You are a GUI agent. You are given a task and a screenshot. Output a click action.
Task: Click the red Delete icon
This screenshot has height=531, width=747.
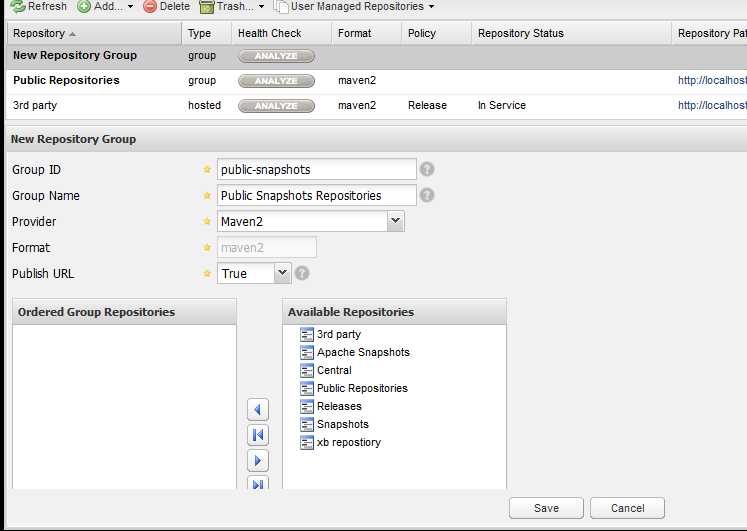tap(150, 6)
